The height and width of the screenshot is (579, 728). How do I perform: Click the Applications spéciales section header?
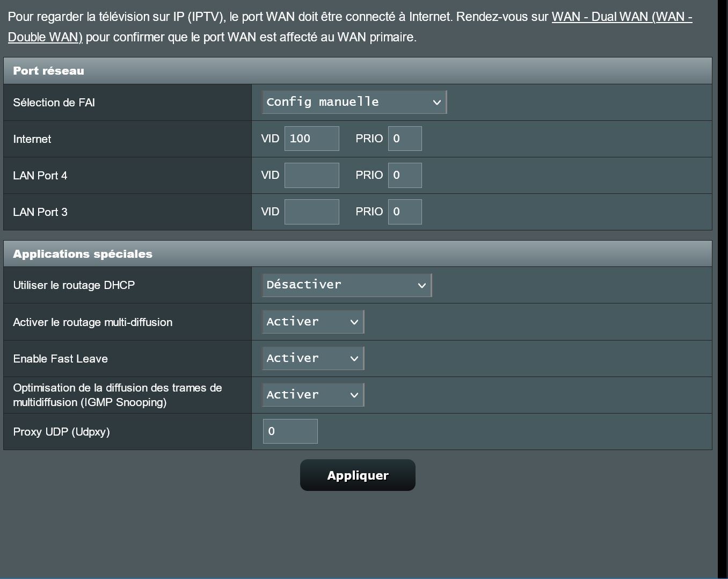83,254
